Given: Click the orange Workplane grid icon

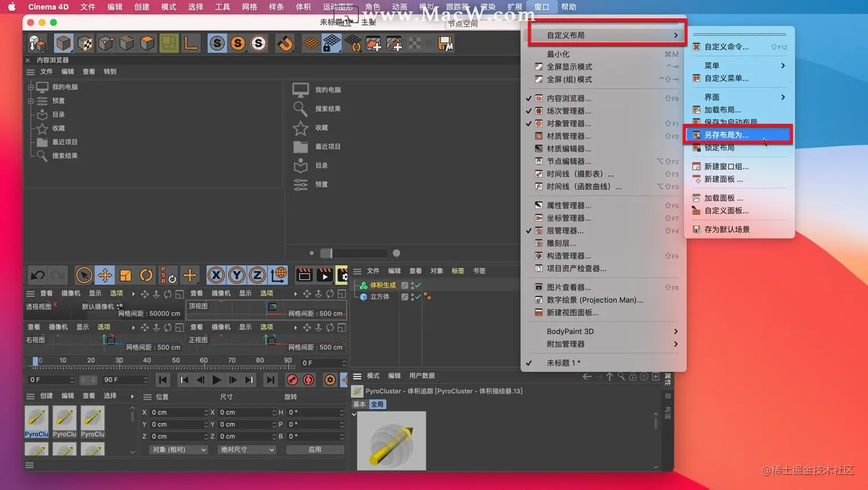Looking at the screenshot, I should (311, 43).
